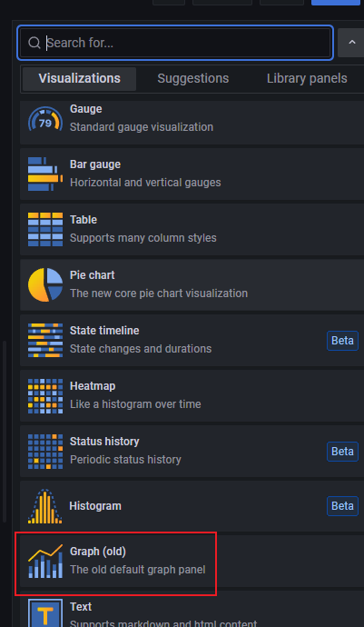
Task: Click the Beta badge on Histogram
Action: click(x=342, y=506)
